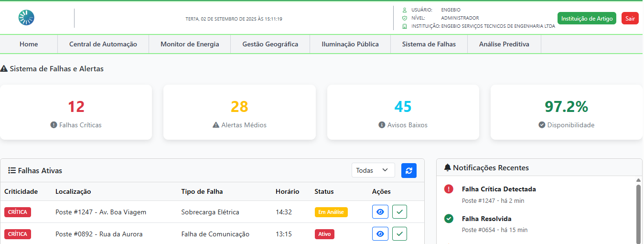Click the warning triangle beside Sistema de Falhas e Alertas
This screenshot has width=644, height=244.
(x=4, y=69)
